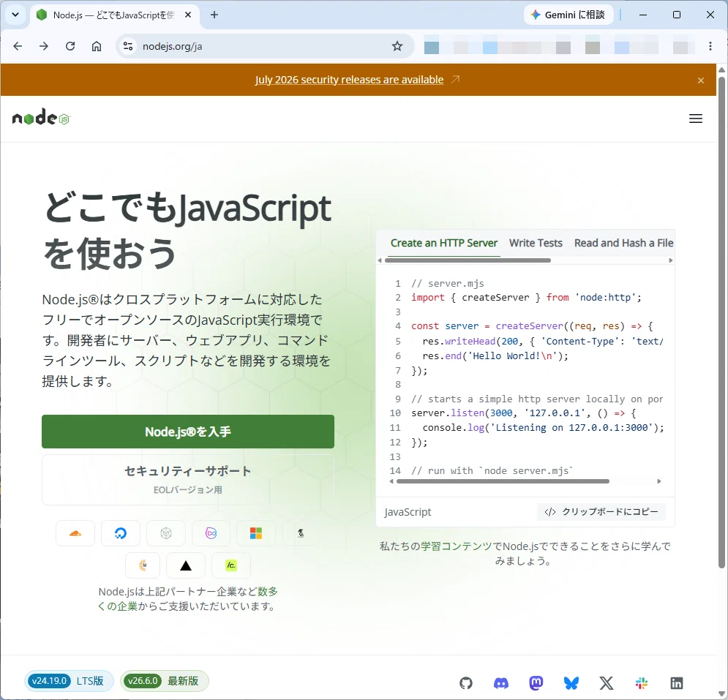Click the green '/c.' partner logo
Image resolution: width=728 pixels, height=700 pixels.
click(x=230, y=565)
